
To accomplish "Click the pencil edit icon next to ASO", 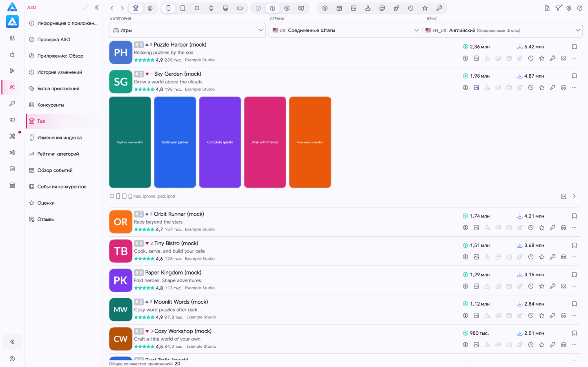I will pos(86,7).
